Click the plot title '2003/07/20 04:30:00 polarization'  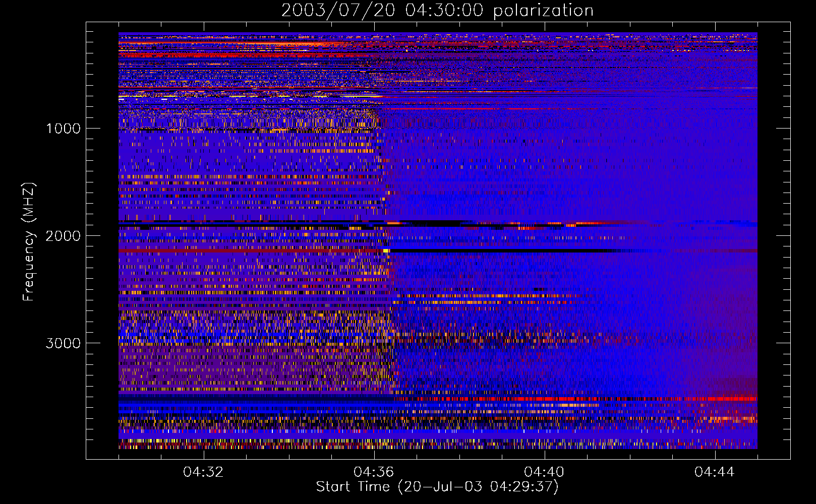[437, 10]
